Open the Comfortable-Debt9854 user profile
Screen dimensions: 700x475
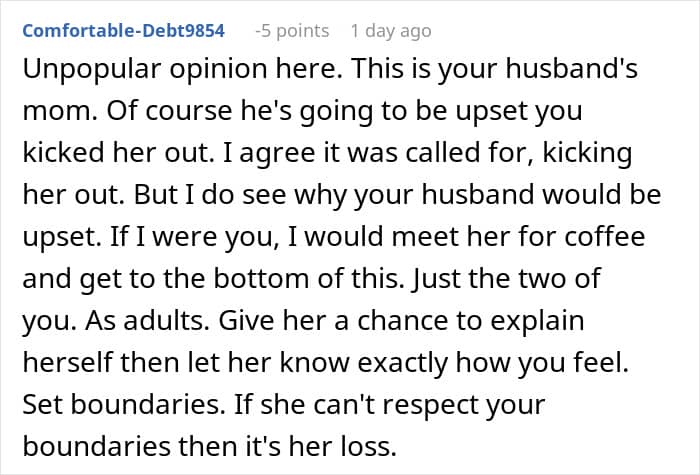[x=123, y=31]
